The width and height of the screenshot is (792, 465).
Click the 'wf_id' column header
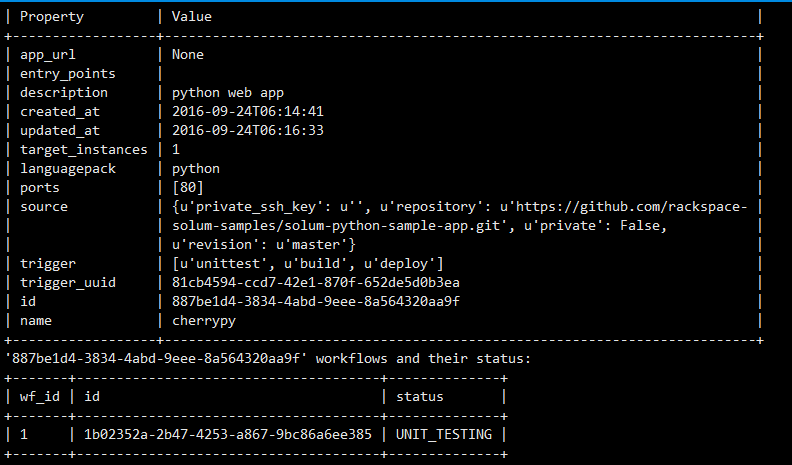(x=39, y=397)
